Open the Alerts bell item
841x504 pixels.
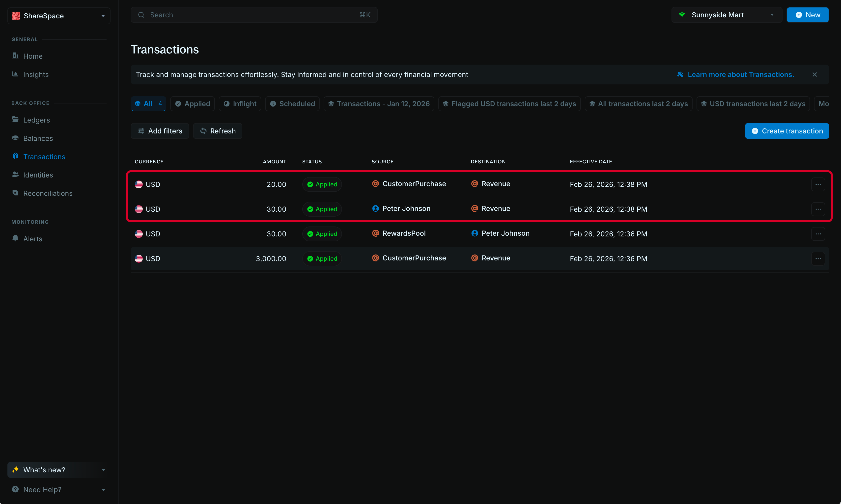(x=33, y=239)
